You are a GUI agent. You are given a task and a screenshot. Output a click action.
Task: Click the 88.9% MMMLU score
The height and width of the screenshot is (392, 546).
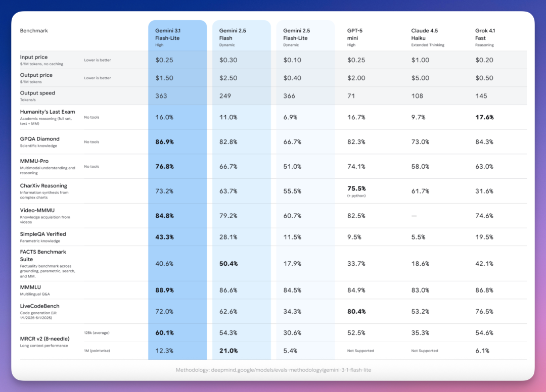coord(165,290)
